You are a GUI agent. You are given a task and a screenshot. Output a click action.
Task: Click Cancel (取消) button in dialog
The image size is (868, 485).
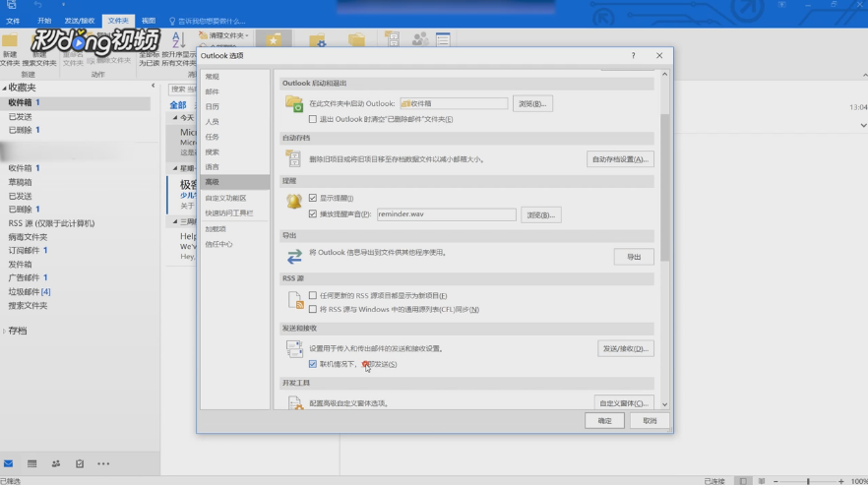(x=650, y=421)
